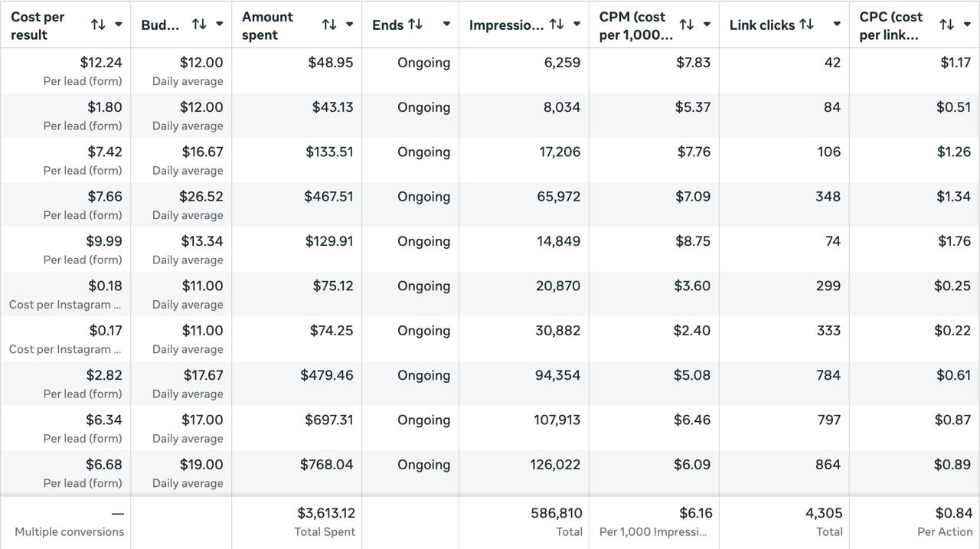Click the $12.24 cost per lead cell
Image resolution: width=980 pixels, height=549 pixels.
pos(101,63)
